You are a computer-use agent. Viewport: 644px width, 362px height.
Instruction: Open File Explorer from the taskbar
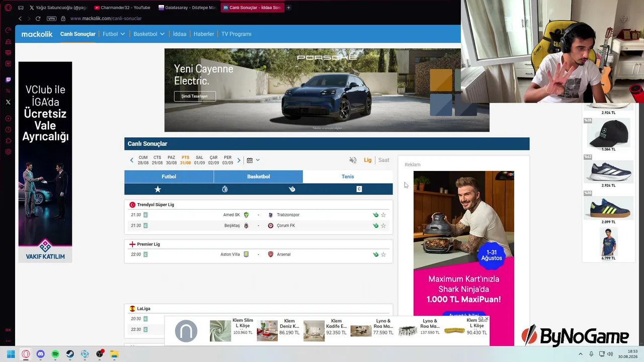(115, 354)
